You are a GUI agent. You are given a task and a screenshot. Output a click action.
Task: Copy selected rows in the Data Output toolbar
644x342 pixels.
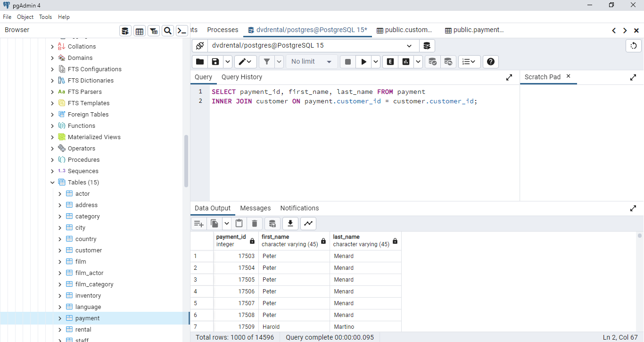click(215, 224)
